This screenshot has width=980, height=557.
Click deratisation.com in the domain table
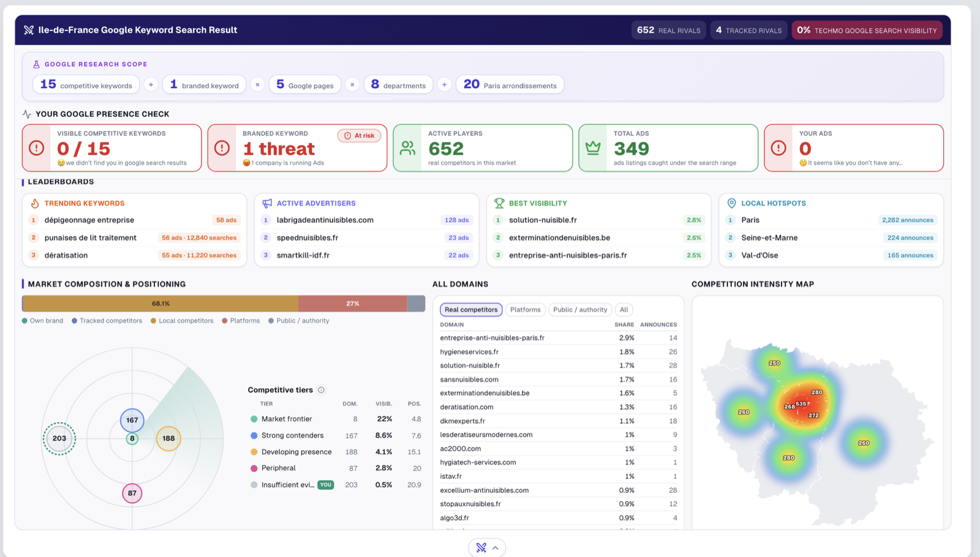click(467, 407)
